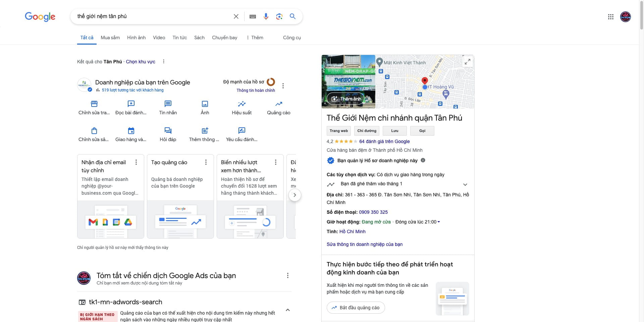Collapse the tk1-mn-adwords-search campaign section

click(x=288, y=310)
